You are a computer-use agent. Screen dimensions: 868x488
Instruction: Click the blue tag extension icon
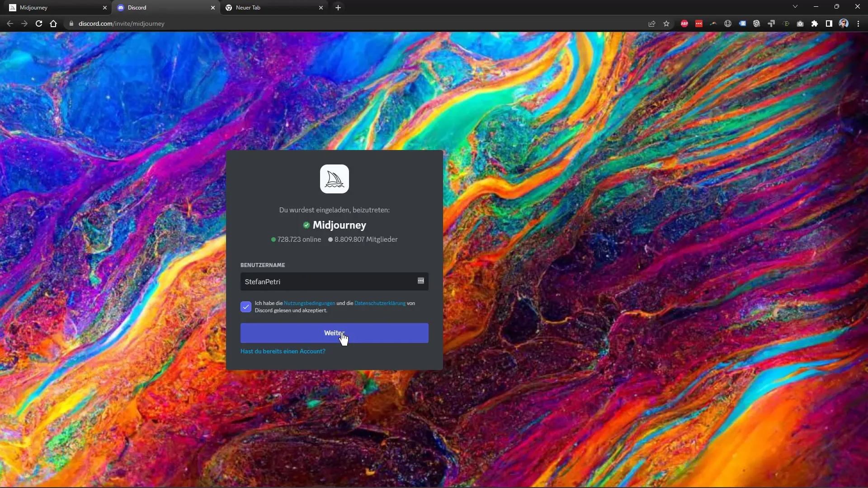tap(742, 23)
